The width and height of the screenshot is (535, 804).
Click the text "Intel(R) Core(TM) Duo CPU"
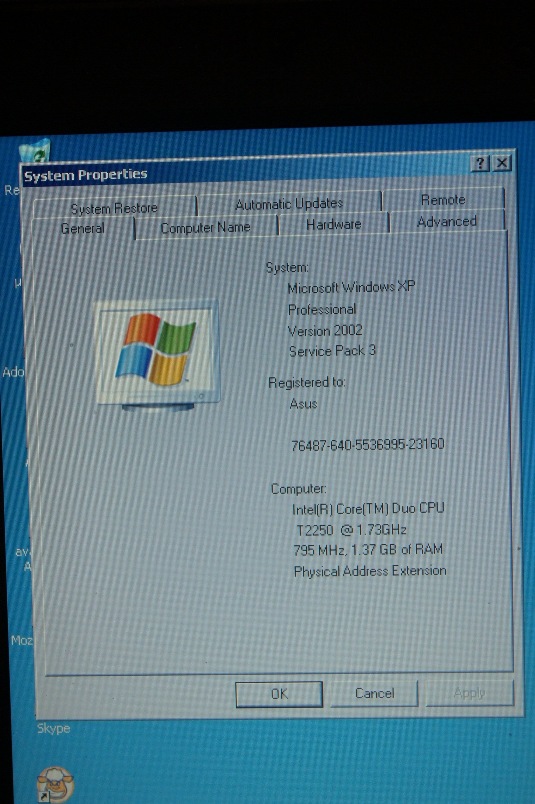(368, 509)
